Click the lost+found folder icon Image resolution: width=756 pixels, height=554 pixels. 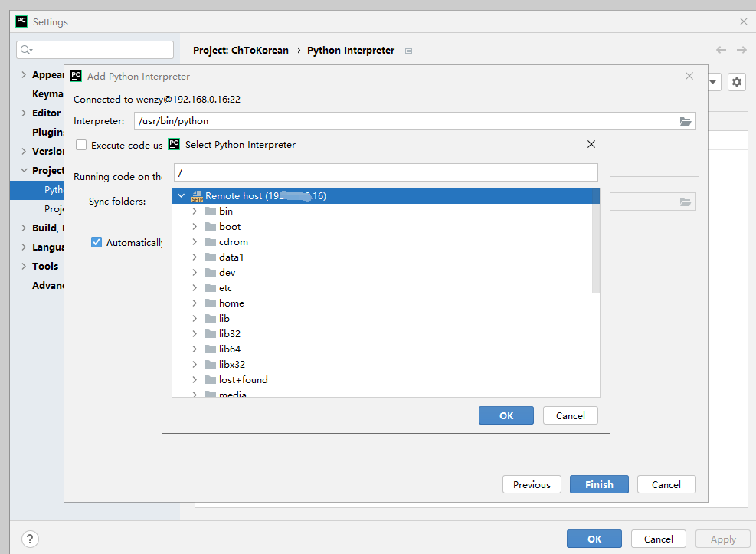pos(210,379)
